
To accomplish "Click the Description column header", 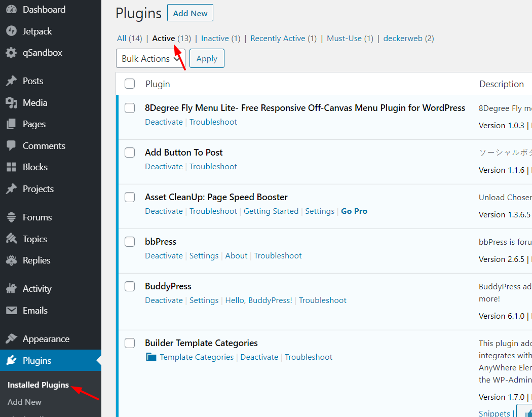I will tap(502, 84).
